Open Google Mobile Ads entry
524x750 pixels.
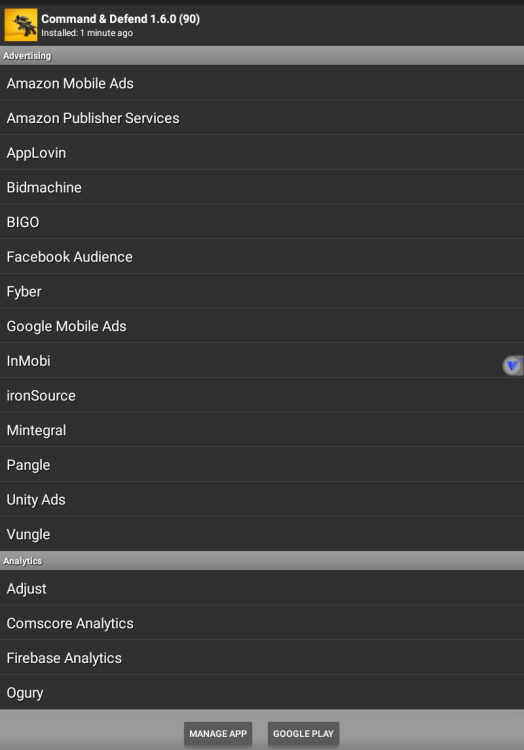click(x=262, y=326)
